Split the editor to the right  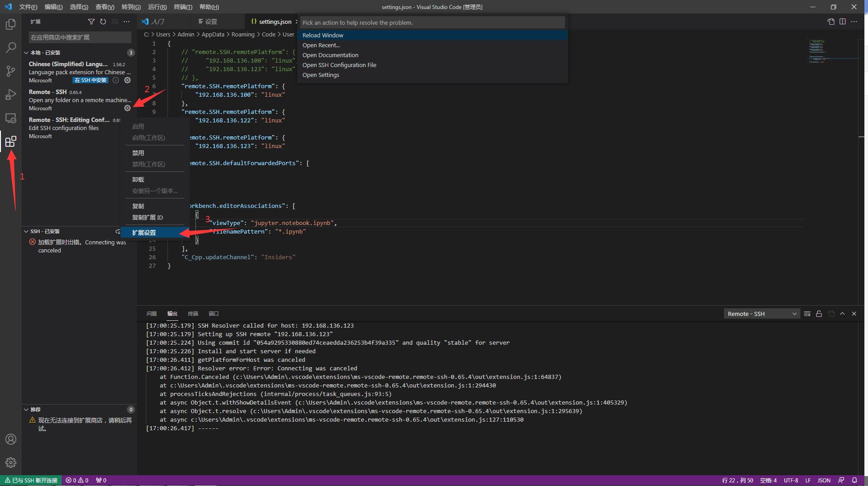click(x=842, y=22)
